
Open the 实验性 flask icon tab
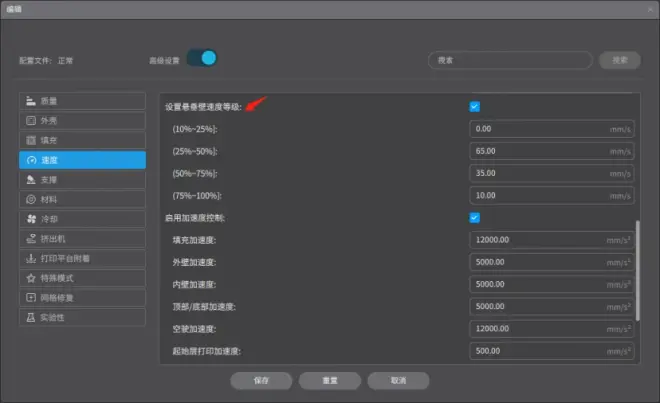coord(31,318)
